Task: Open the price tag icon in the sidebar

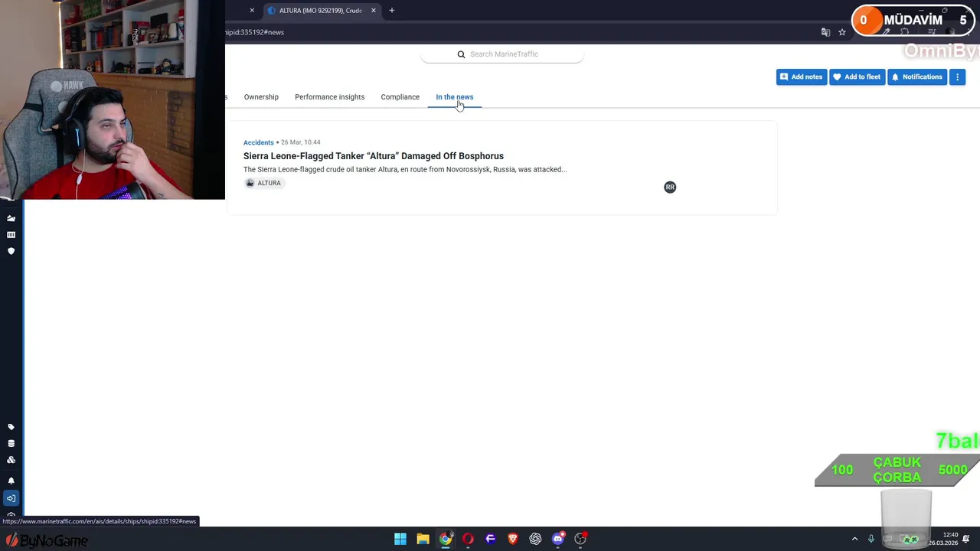Action: [11, 427]
